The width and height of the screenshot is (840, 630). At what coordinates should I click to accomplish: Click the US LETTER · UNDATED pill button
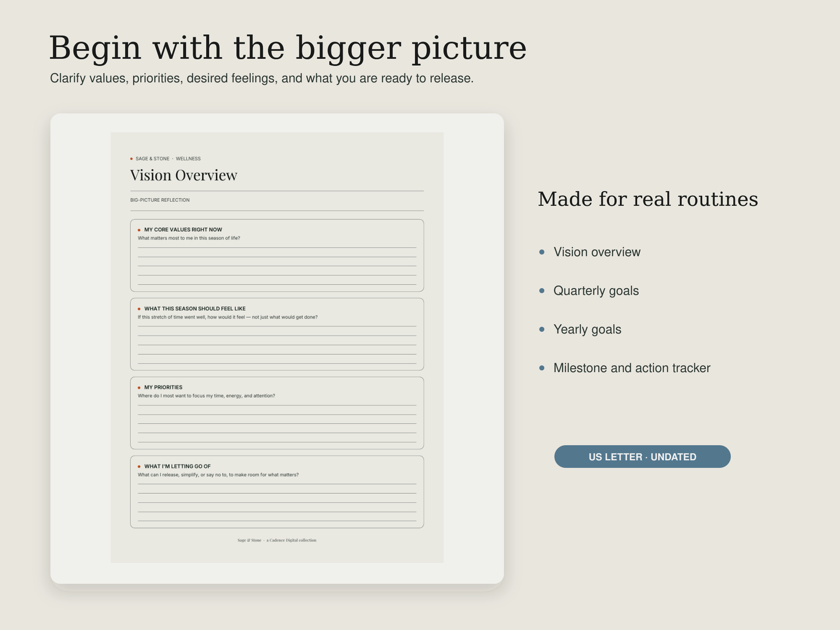(642, 457)
